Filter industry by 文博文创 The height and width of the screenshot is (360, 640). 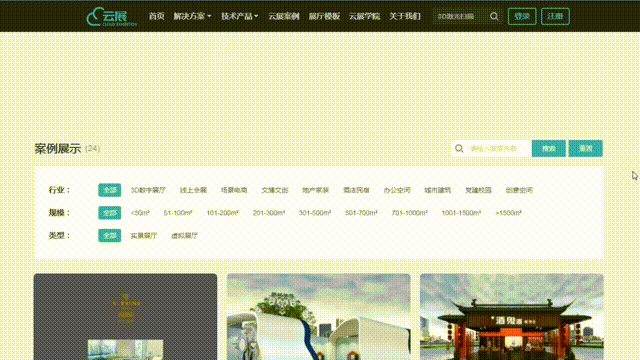click(x=275, y=190)
